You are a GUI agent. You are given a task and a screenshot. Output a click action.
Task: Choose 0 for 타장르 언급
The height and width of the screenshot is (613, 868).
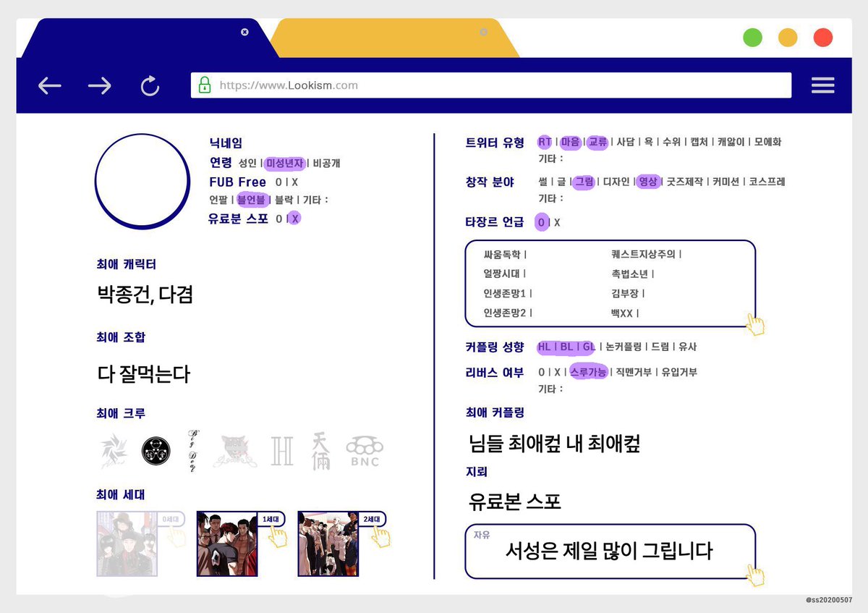pyautogui.click(x=542, y=222)
